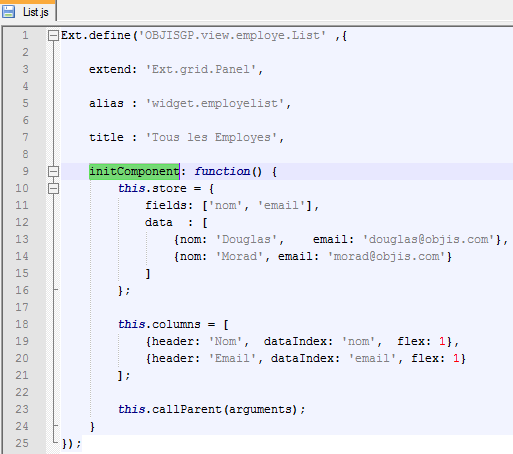The height and width of the screenshot is (454, 513).
Task: Click line number 3 in the margin
Action: pyautogui.click(x=25, y=69)
